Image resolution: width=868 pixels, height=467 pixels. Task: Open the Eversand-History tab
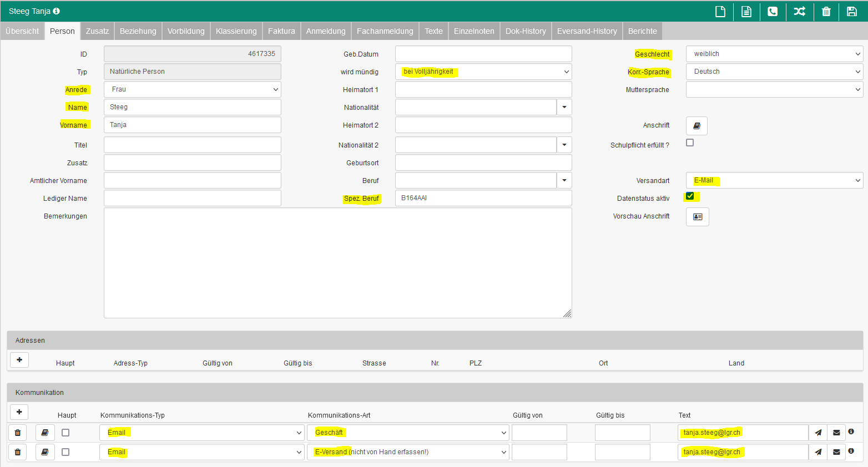(x=587, y=31)
